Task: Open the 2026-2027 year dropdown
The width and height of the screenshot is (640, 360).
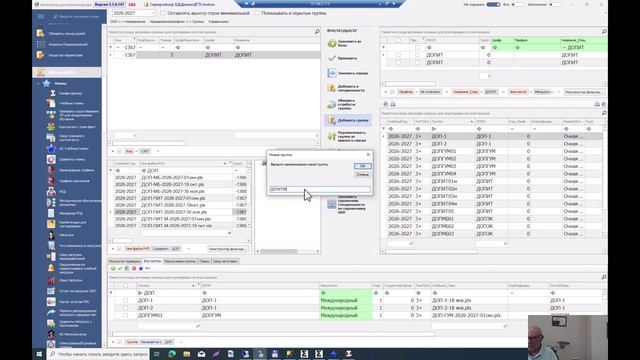Action: [x=153, y=13]
